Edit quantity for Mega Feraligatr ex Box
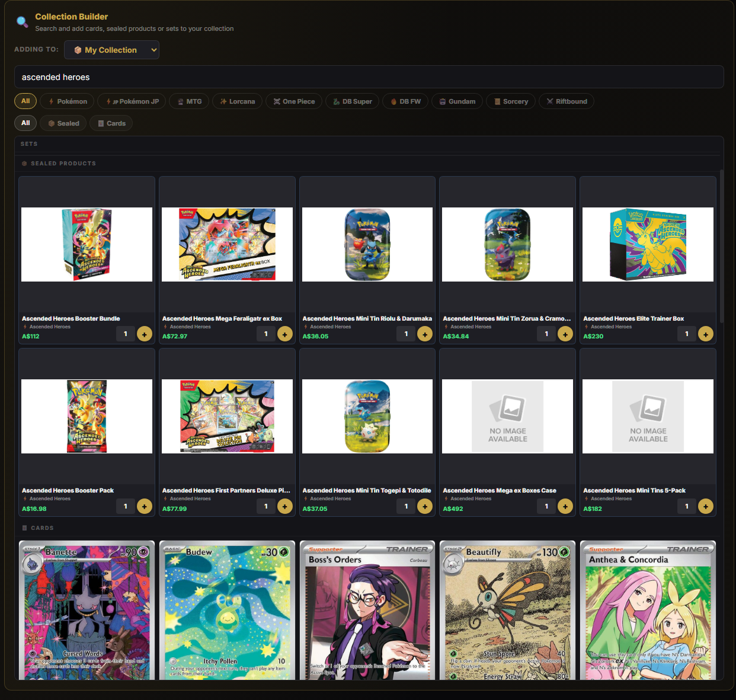736x700 pixels. pyautogui.click(x=266, y=334)
